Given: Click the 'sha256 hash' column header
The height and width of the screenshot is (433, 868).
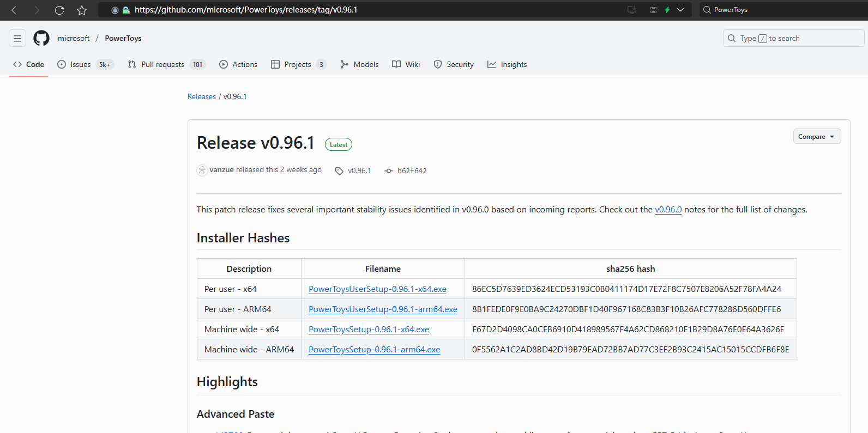Looking at the screenshot, I should [630, 269].
